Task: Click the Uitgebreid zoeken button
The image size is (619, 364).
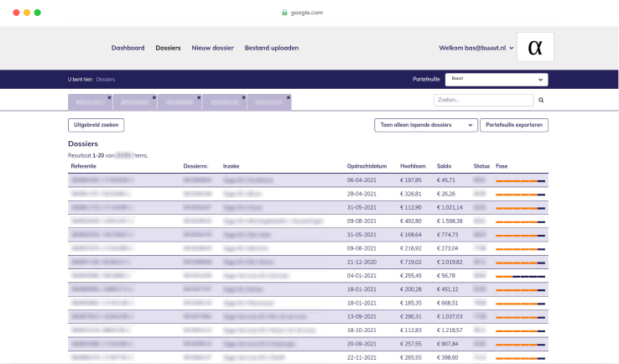Action: pos(96,125)
